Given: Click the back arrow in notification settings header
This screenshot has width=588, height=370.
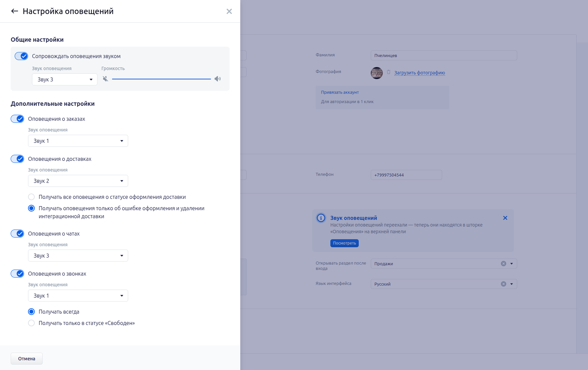Looking at the screenshot, I should 14,11.
